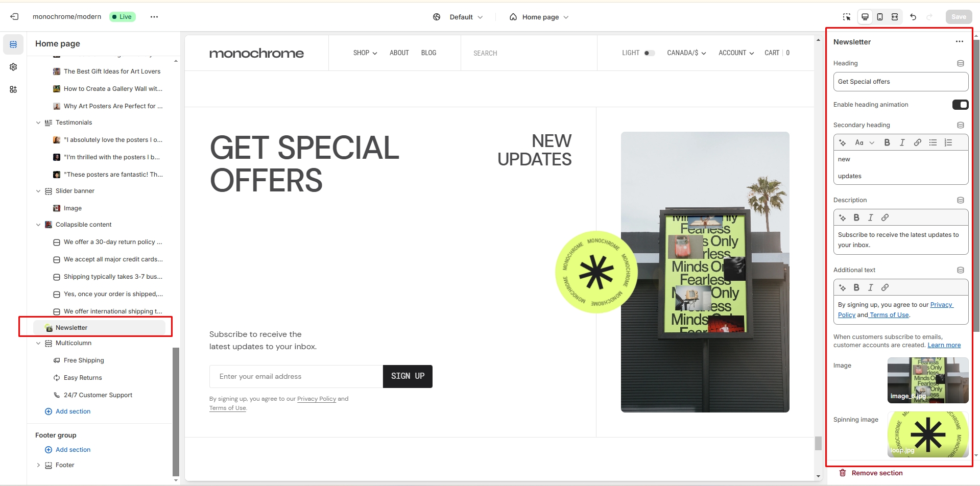Connect dynamic source for Heading field
The image size is (980, 486).
coord(961,63)
